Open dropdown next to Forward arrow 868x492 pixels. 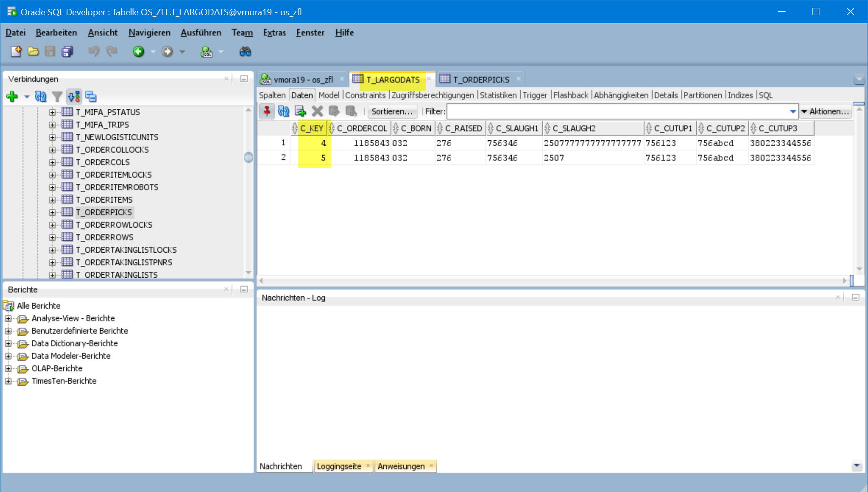pyautogui.click(x=182, y=52)
